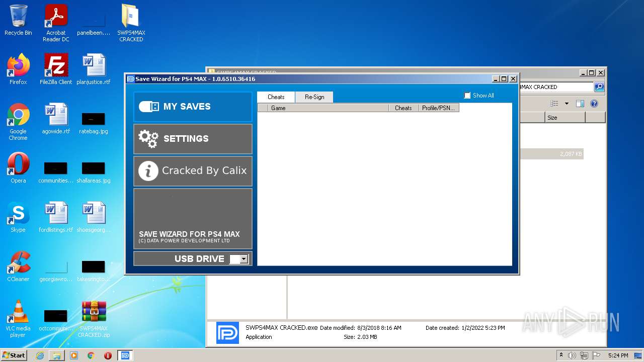Image resolution: width=644 pixels, height=362 pixels.
Task: Toggle the Explorer preview pane icon
Action: 580,104
